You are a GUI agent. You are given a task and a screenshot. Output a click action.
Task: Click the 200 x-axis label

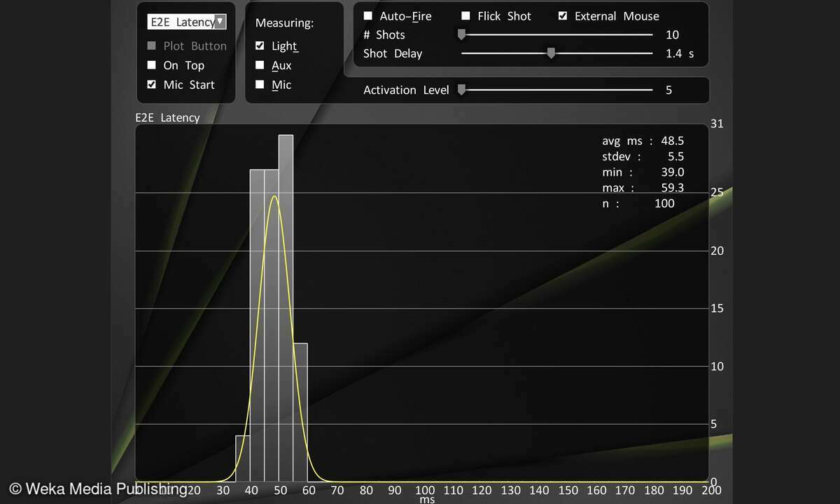tap(711, 491)
